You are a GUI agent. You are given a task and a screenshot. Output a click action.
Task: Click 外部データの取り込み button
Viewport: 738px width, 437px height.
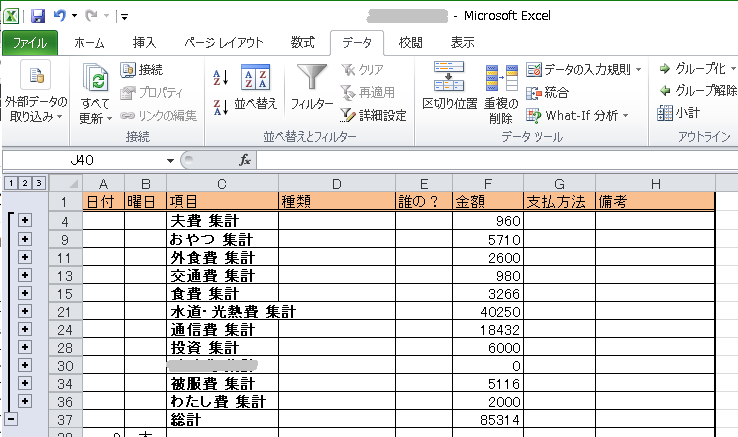[36, 92]
